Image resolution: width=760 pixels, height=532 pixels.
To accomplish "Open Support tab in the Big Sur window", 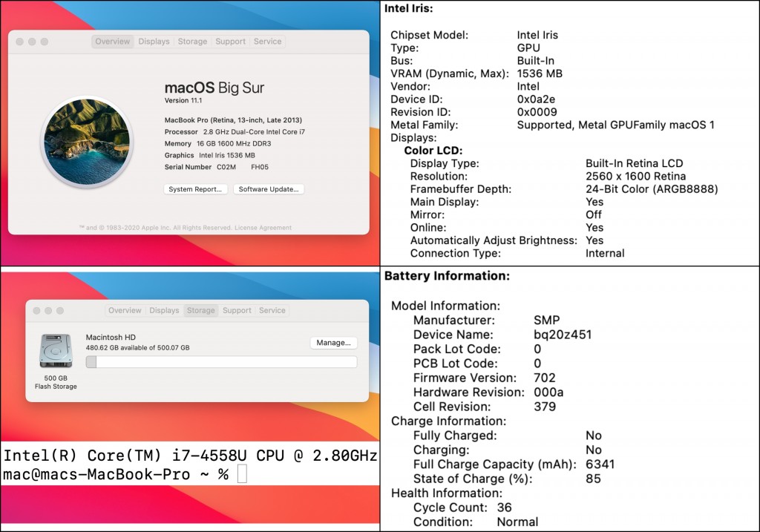I will click(230, 42).
